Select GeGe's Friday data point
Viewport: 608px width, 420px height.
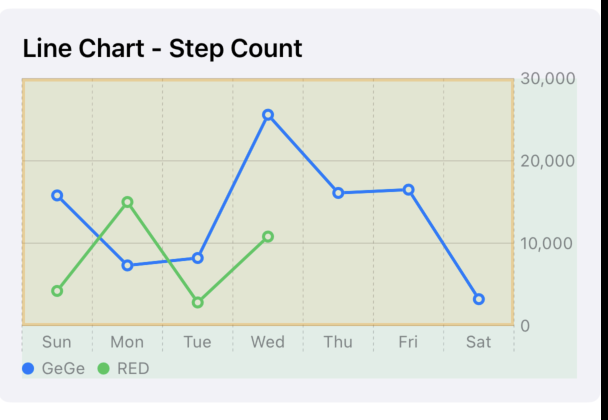click(x=409, y=190)
